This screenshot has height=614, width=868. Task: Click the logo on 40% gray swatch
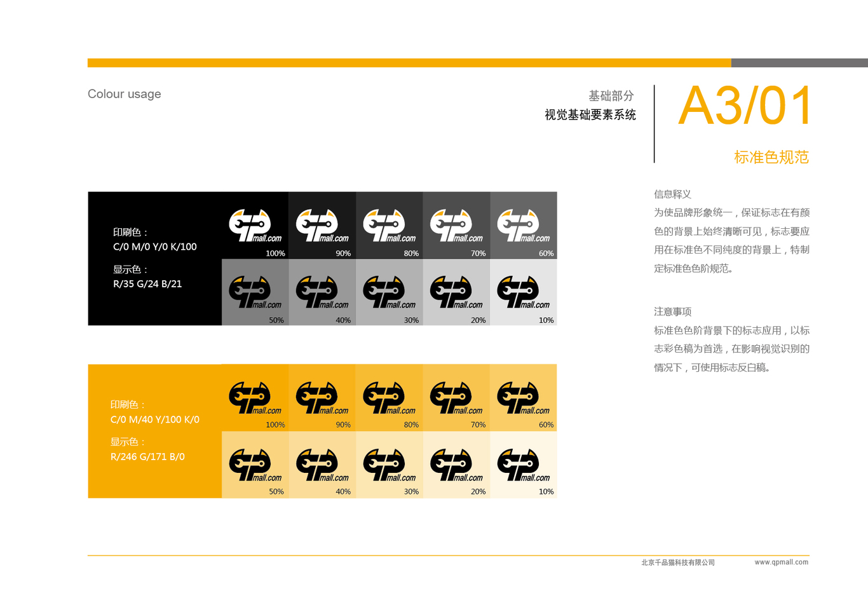coord(322,292)
